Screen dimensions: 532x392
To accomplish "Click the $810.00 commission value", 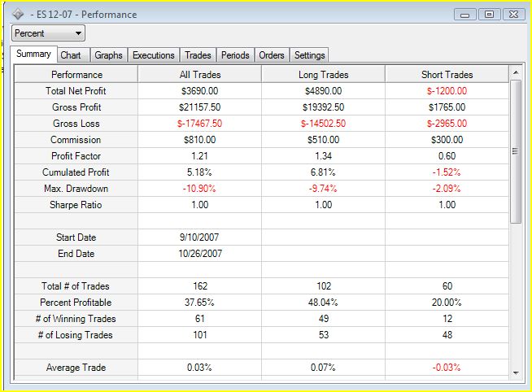I will 200,140.
